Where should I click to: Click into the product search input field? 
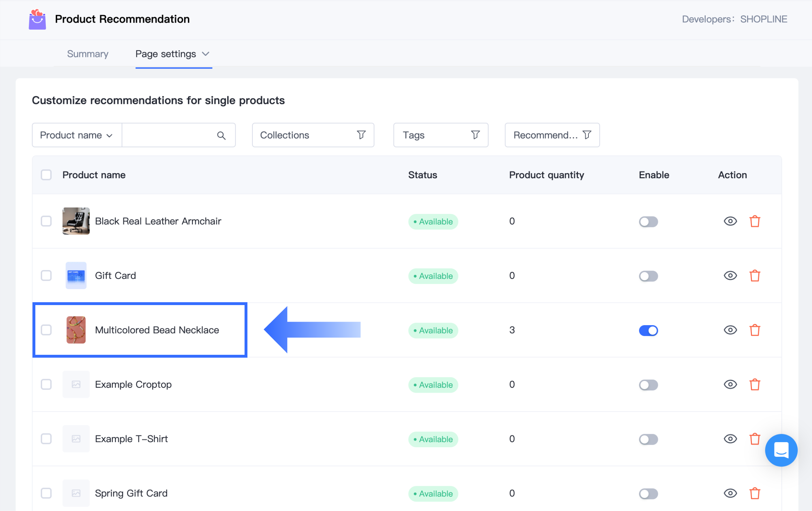pos(168,135)
